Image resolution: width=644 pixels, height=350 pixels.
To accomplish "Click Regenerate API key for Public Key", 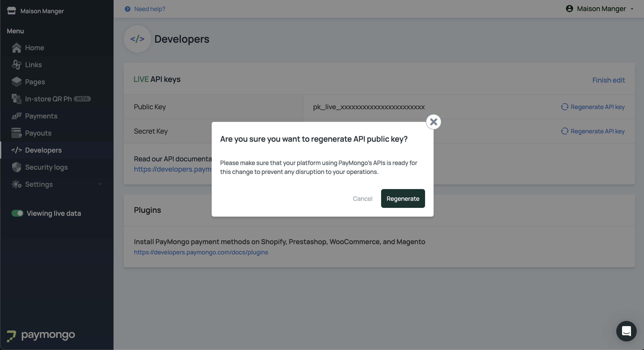I will [597, 107].
